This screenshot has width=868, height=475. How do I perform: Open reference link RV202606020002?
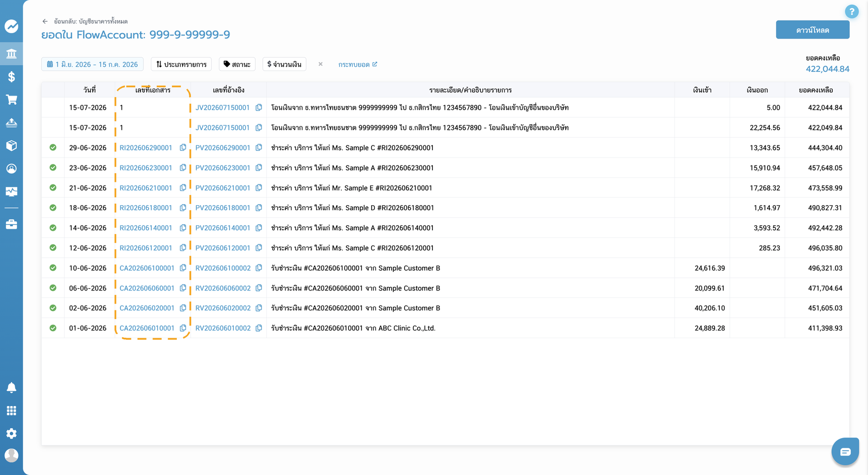[223, 308]
